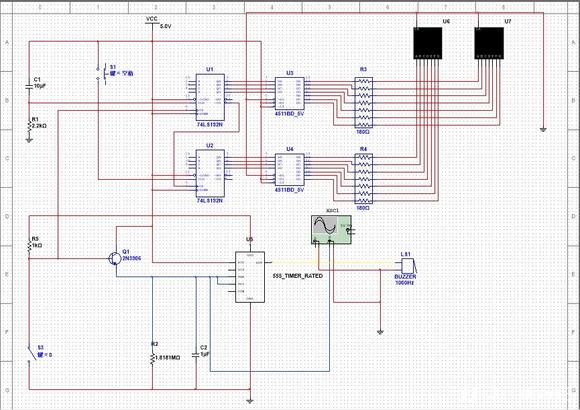Select the U2 74LS192N counter chip
The height and width of the screenshot is (410, 580).
210,173
